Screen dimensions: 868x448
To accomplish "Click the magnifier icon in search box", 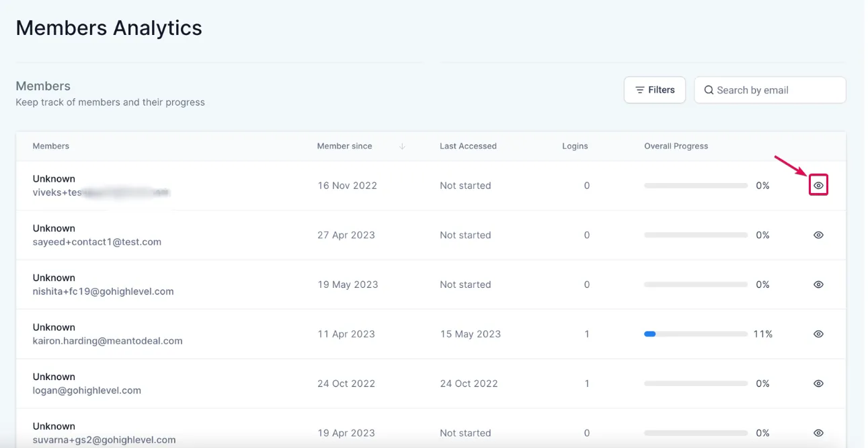I will [x=709, y=90].
